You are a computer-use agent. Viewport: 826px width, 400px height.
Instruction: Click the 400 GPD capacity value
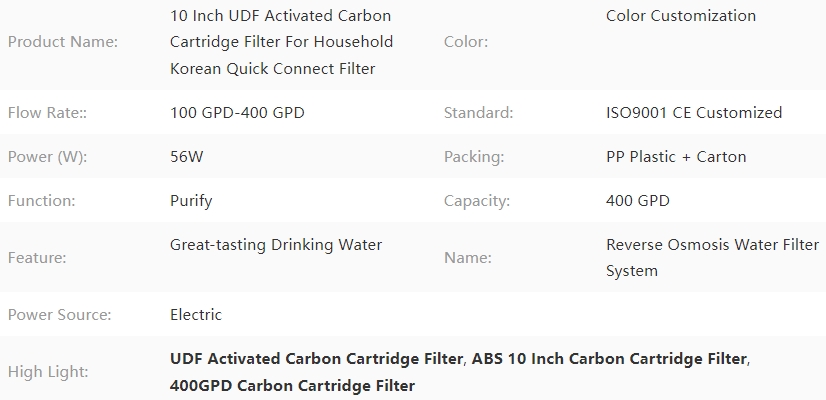(637, 201)
